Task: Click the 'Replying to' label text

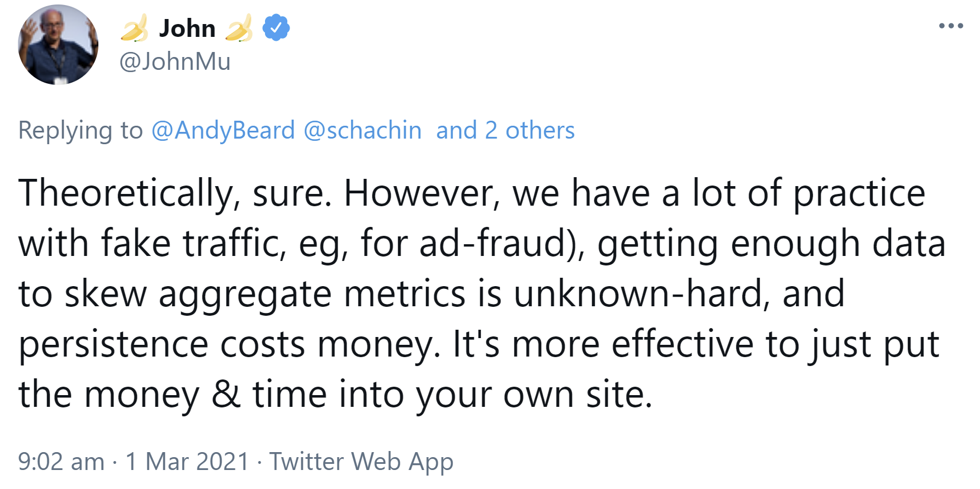Action: (81, 130)
